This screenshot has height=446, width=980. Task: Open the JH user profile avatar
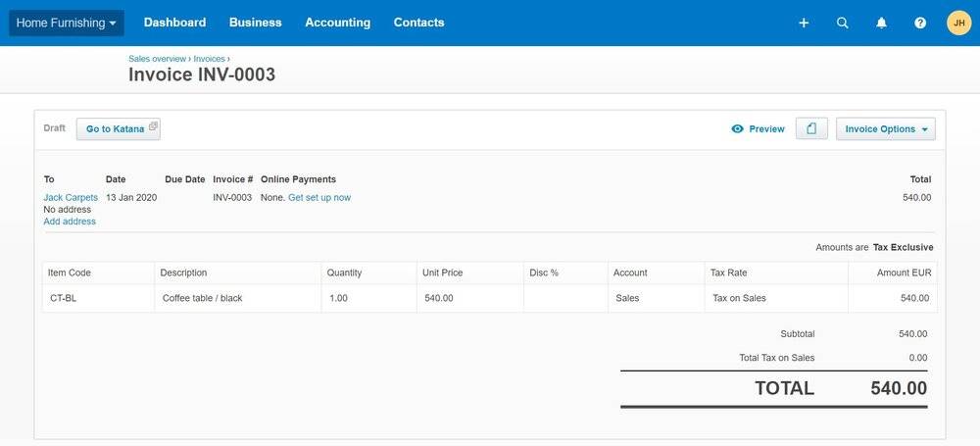click(958, 23)
